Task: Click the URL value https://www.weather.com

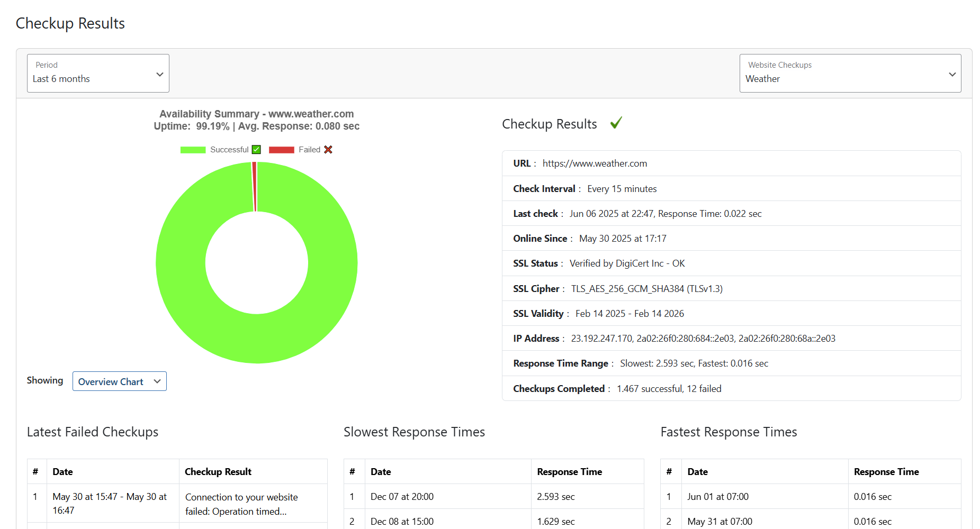Action: [x=595, y=163]
